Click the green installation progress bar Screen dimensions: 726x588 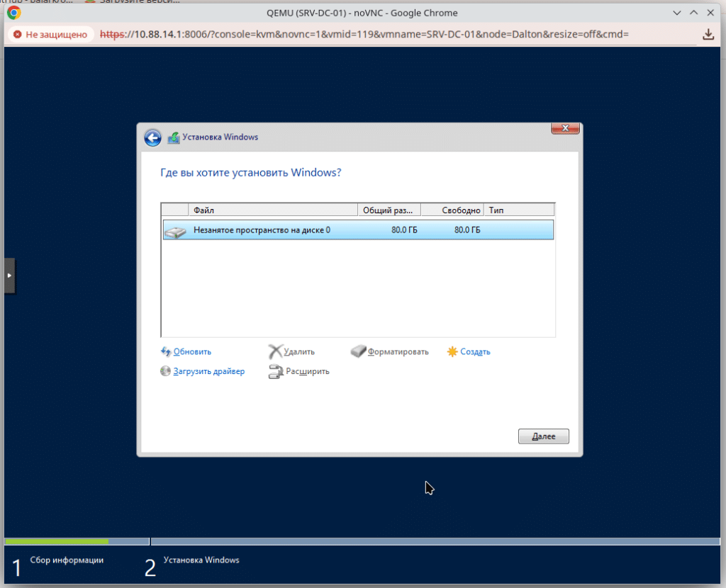[x=57, y=541]
